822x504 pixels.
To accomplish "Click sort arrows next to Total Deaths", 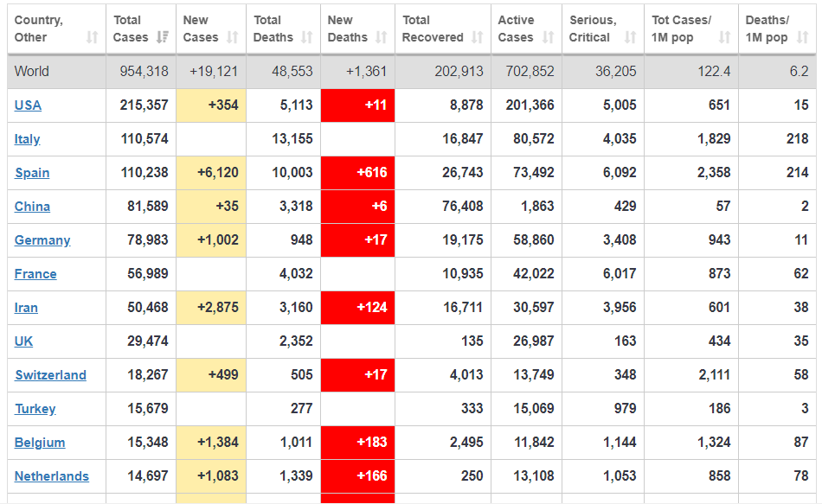I will pyautogui.click(x=307, y=37).
